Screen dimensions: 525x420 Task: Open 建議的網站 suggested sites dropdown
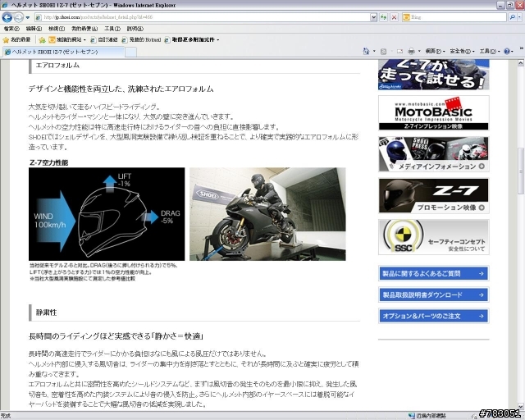pos(67,40)
